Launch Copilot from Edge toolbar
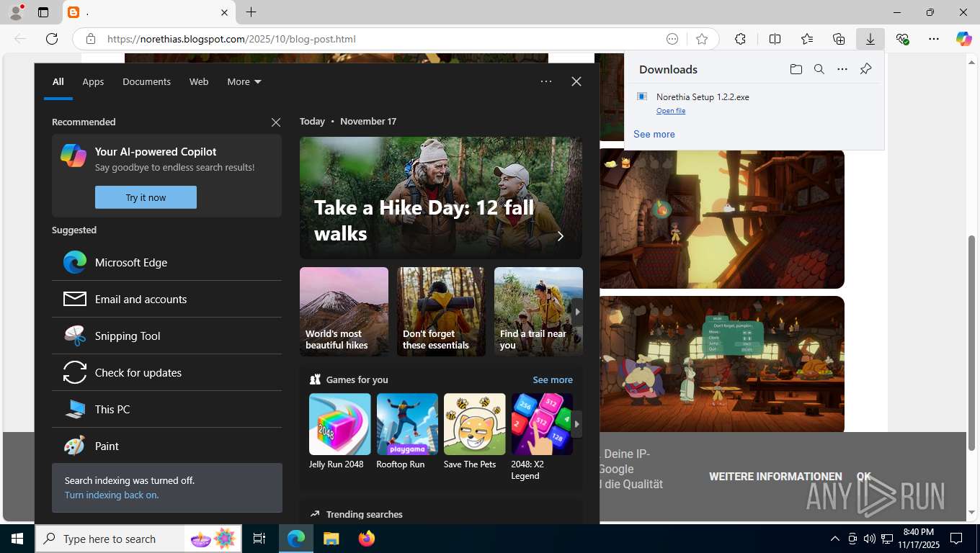The image size is (980, 553). 964,39
